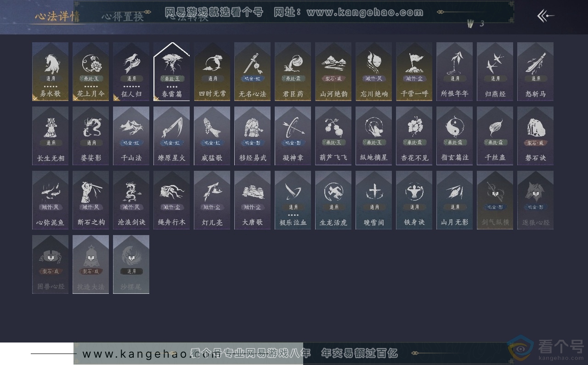Choose the 忘川绝响 mask card
Viewport: 588px width, 365px height.
pos(374,72)
